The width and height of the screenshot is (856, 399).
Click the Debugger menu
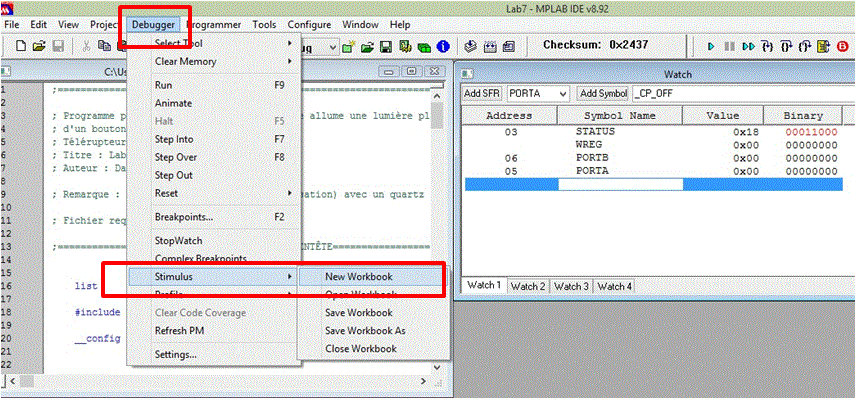(153, 25)
